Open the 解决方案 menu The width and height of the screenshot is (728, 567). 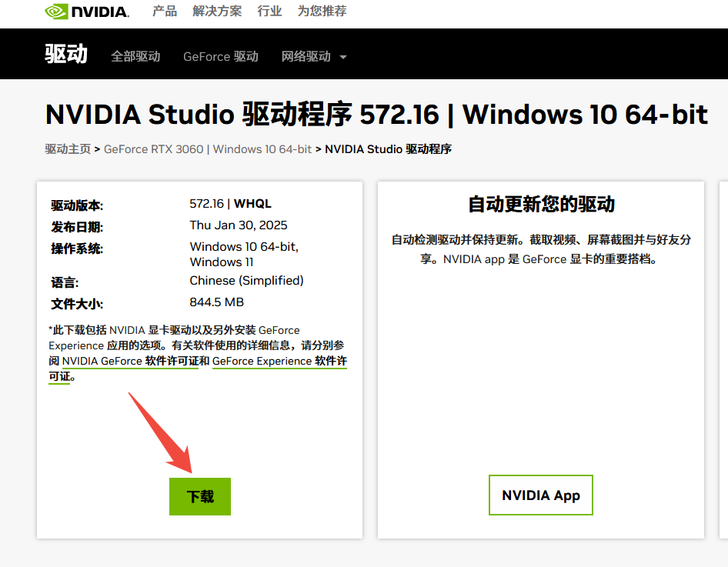click(217, 11)
